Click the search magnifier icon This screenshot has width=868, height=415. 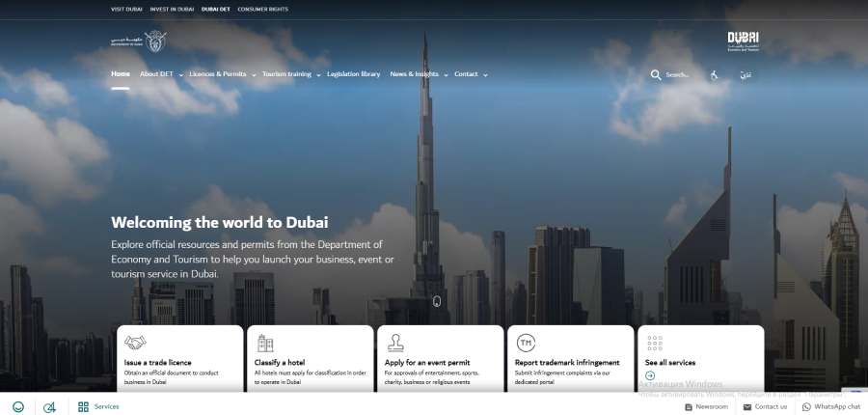[656, 75]
